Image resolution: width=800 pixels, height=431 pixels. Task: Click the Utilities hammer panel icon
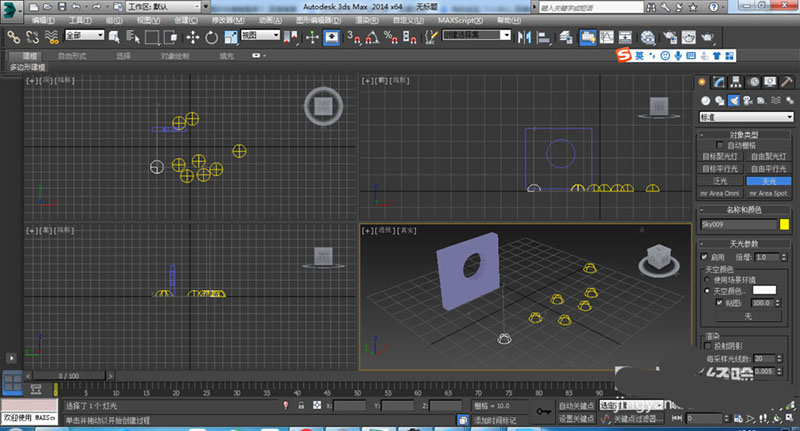pyautogui.click(x=786, y=82)
